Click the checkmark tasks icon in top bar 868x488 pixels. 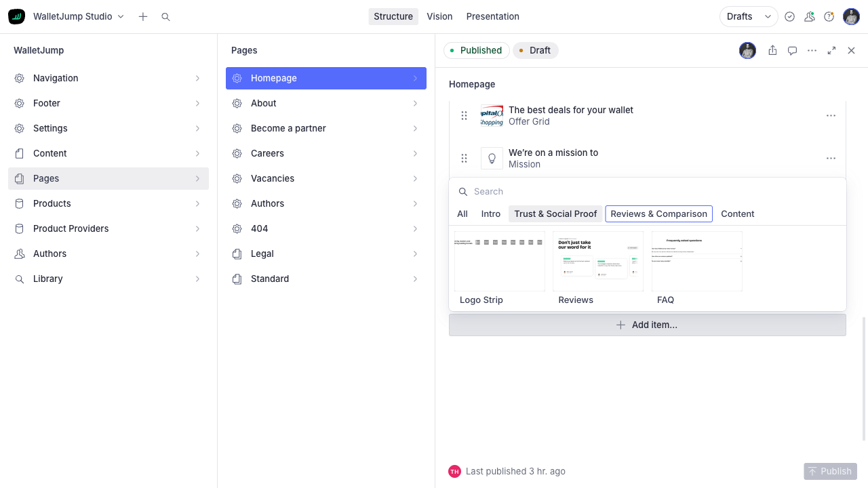(789, 16)
